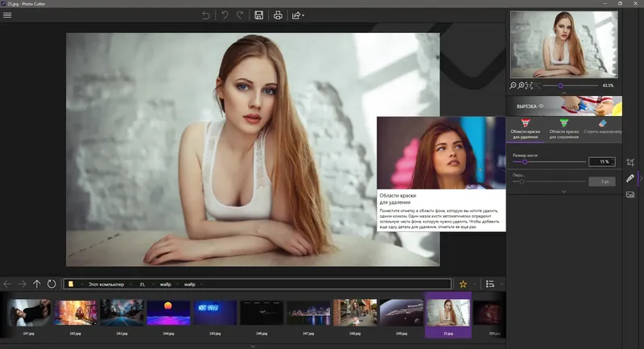
Task: Select the background image tool in right sidebar
Action: point(630,195)
